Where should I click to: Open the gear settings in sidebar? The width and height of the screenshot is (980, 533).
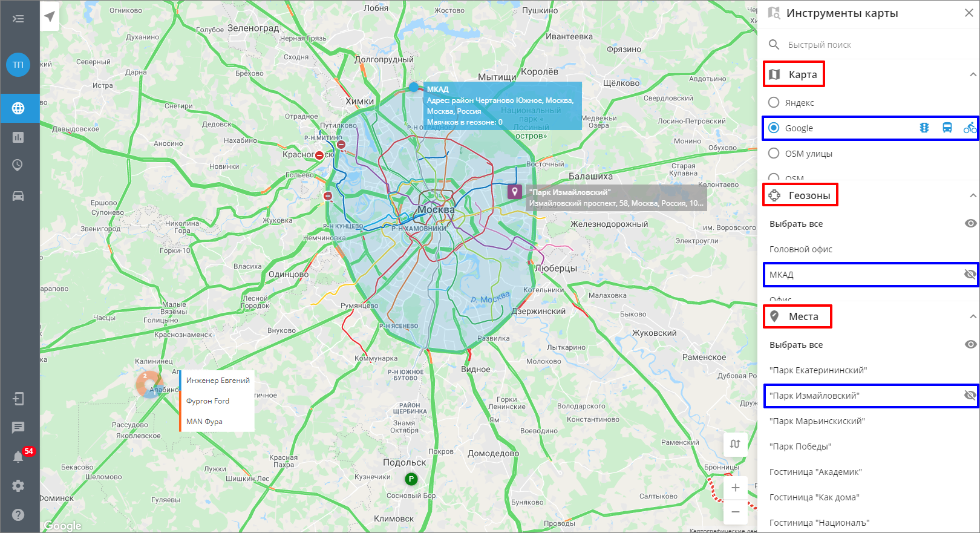[x=18, y=486]
